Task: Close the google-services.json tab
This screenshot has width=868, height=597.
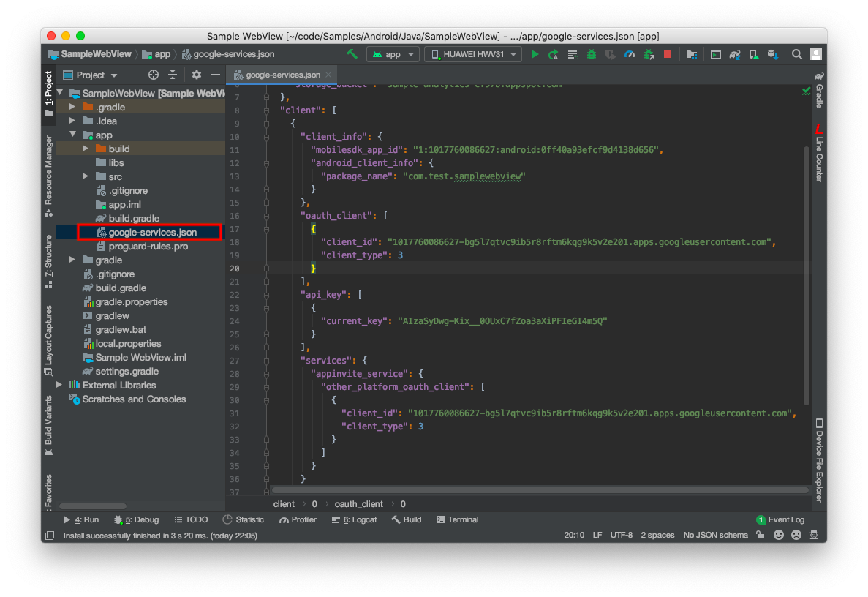Action: pyautogui.click(x=328, y=75)
